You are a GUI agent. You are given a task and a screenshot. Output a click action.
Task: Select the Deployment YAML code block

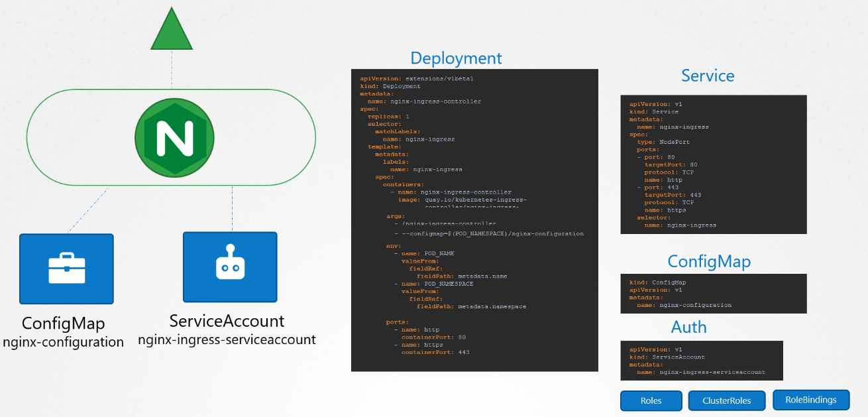[474, 220]
